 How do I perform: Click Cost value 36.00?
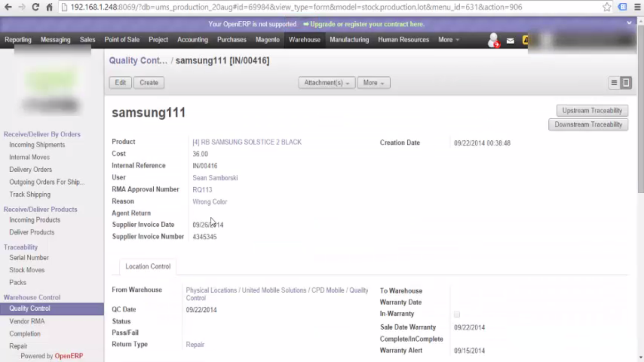[200, 154]
